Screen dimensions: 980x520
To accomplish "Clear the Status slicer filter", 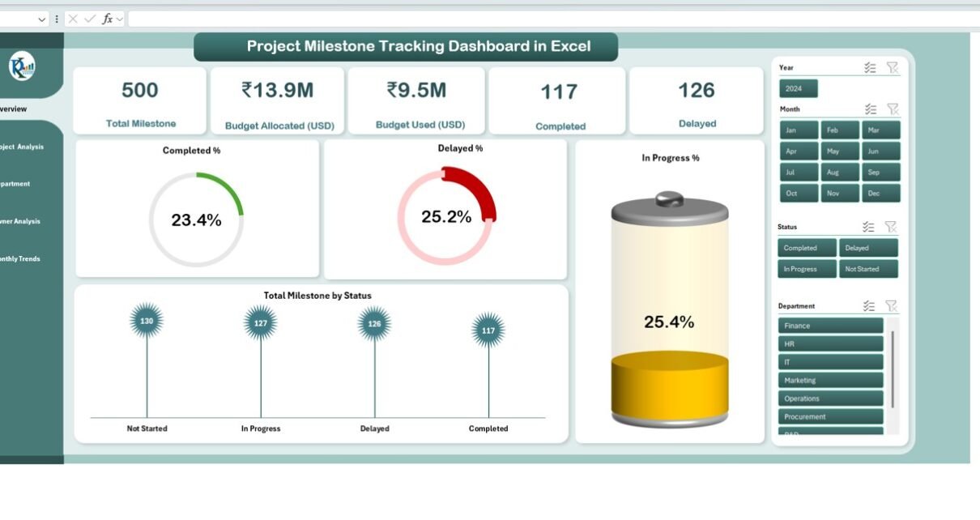I will pos(891,227).
